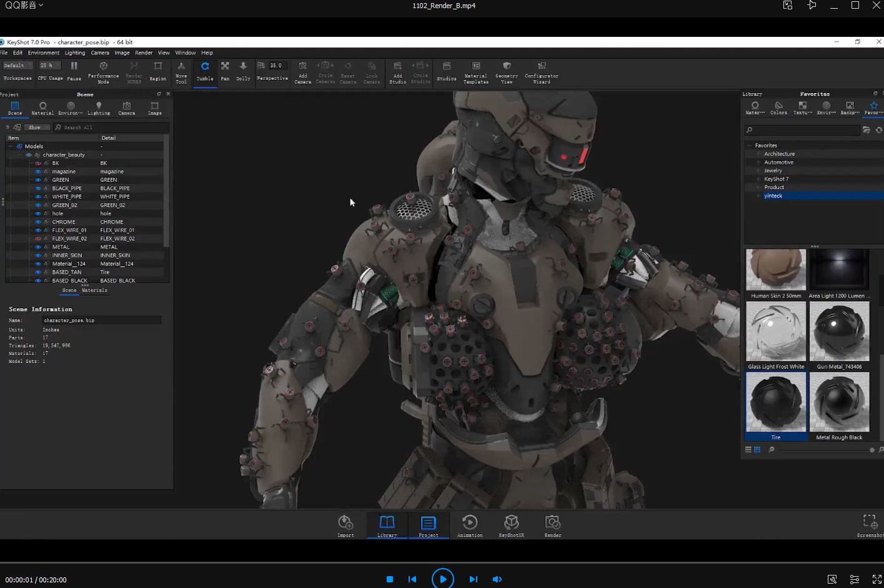This screenshot has height=588, width=884.
Task: Open the Lighting menu
Action: tap(74, 52)
